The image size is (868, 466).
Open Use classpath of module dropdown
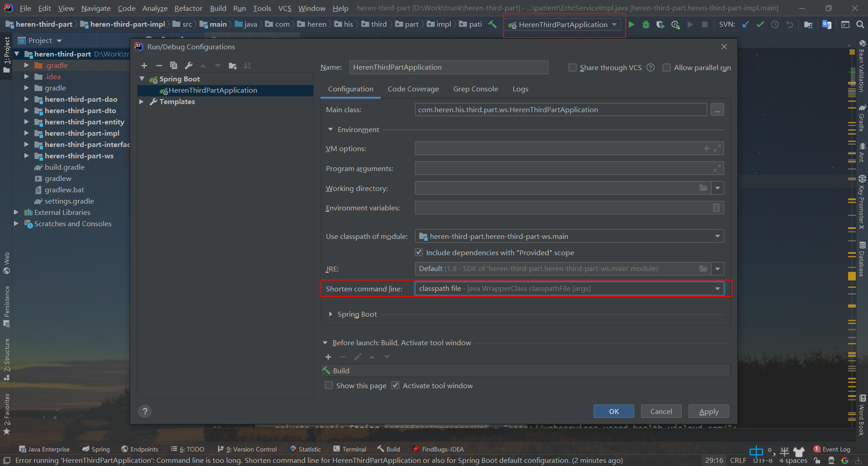click(717, 236)
